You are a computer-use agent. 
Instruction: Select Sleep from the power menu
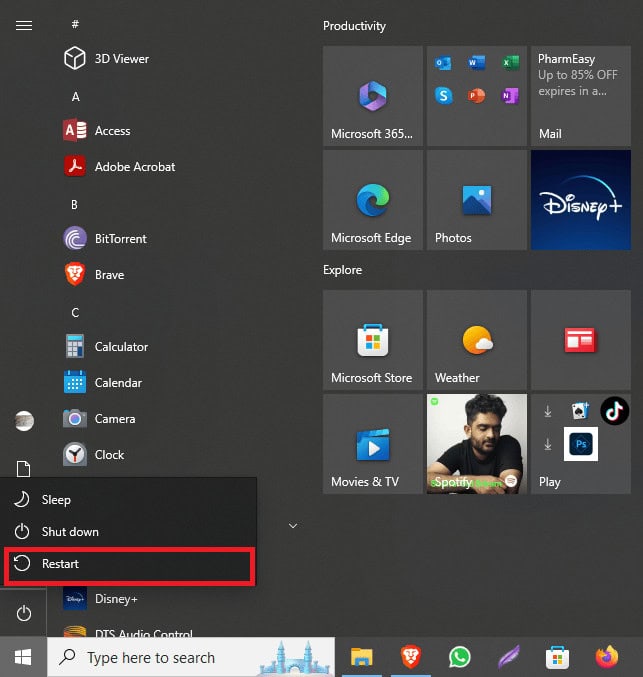click(x=129, y=500)
